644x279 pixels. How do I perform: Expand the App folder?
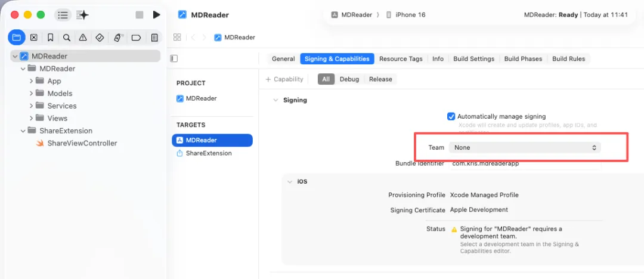point(31,81)
